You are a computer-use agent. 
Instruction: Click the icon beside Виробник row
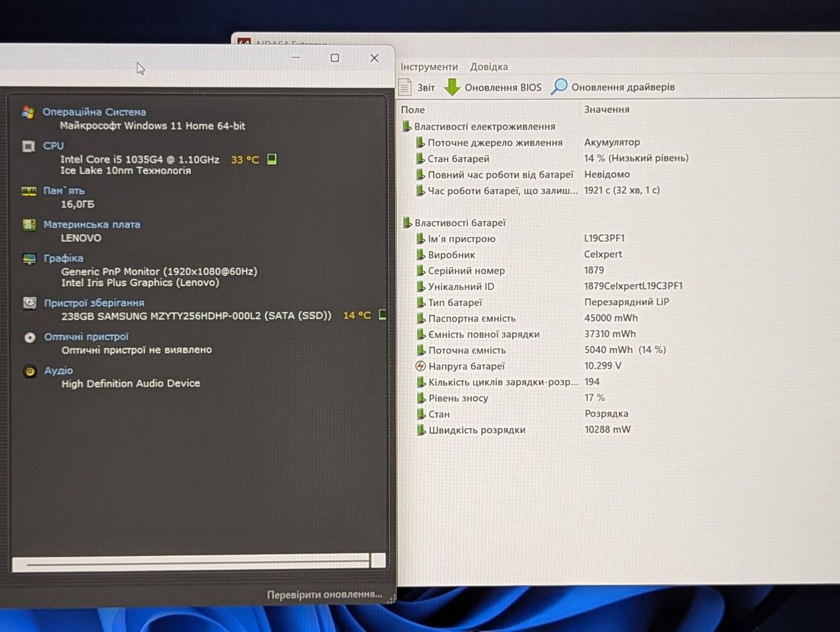click(421, 255)
